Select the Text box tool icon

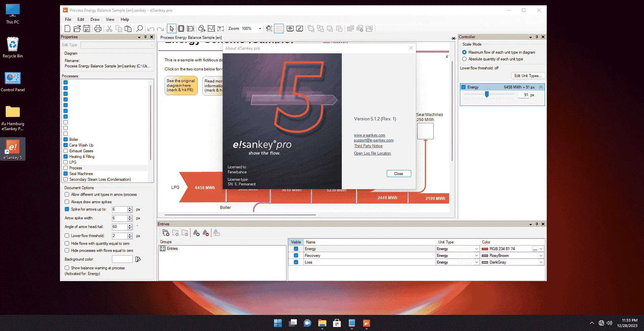[221, 29]
